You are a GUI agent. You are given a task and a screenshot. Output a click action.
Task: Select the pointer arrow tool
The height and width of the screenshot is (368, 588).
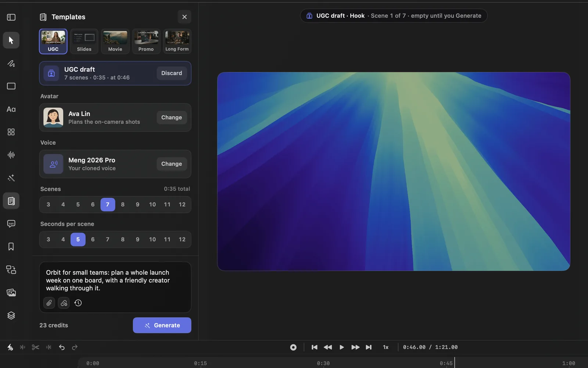(11, 40)
